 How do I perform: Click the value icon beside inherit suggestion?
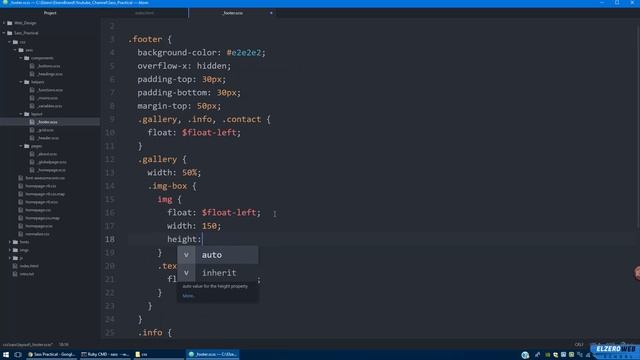[186, 273]
